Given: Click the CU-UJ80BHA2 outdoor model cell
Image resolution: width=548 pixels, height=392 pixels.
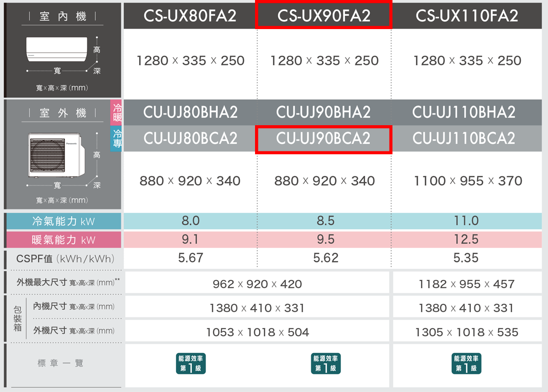Looking at the screenshot, I should (190, 113).
